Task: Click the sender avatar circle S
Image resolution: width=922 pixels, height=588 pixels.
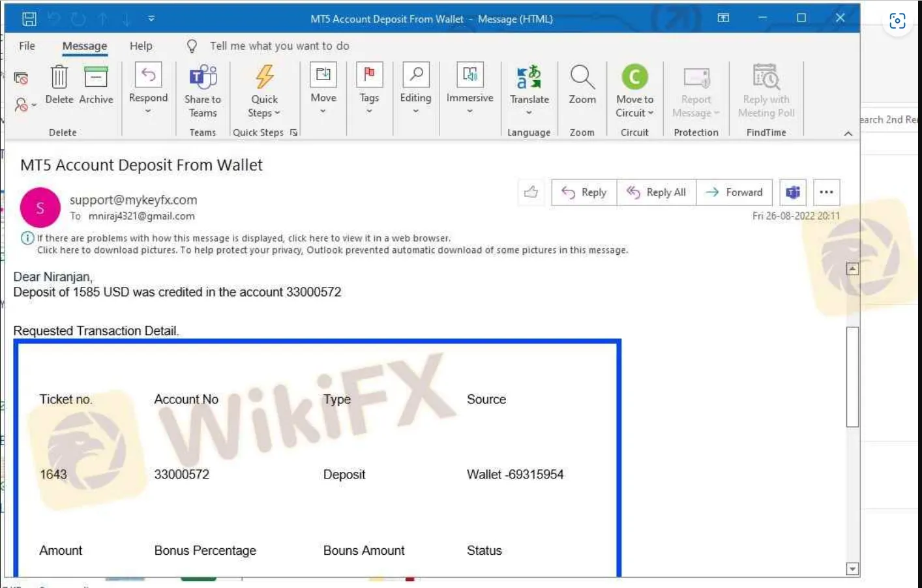Action: pos(40,207)
